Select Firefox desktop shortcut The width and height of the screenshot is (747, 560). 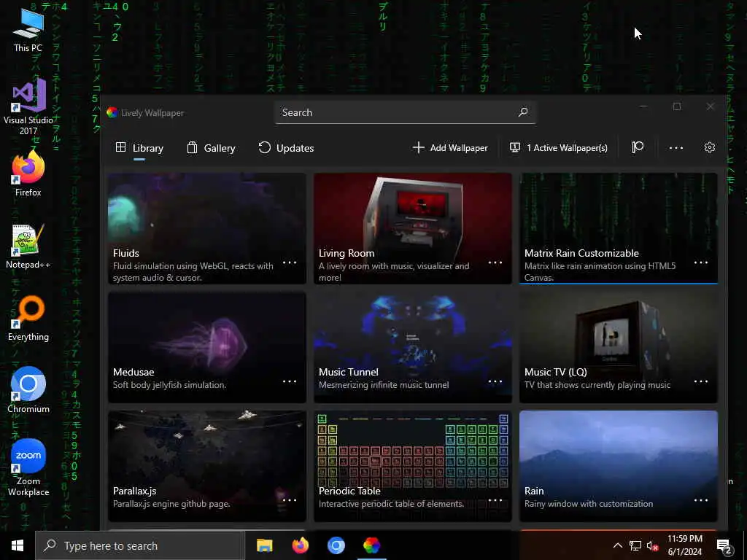pyautogui.click(x=28, y=174)
